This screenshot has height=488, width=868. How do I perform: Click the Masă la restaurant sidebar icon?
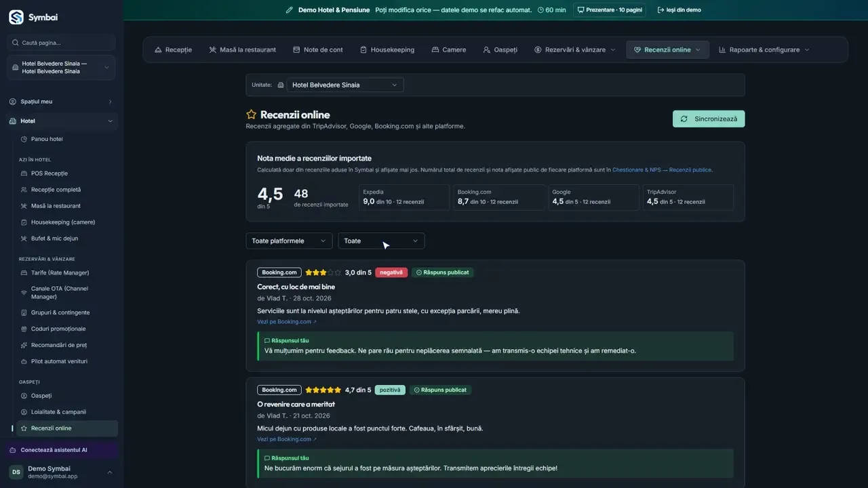point(24,206)
